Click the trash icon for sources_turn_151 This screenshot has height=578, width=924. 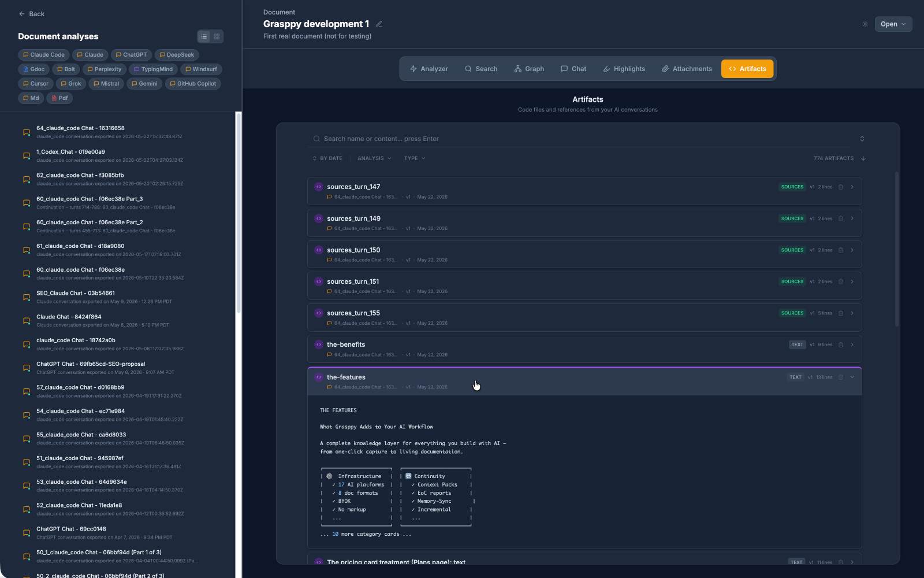point(840,281)
